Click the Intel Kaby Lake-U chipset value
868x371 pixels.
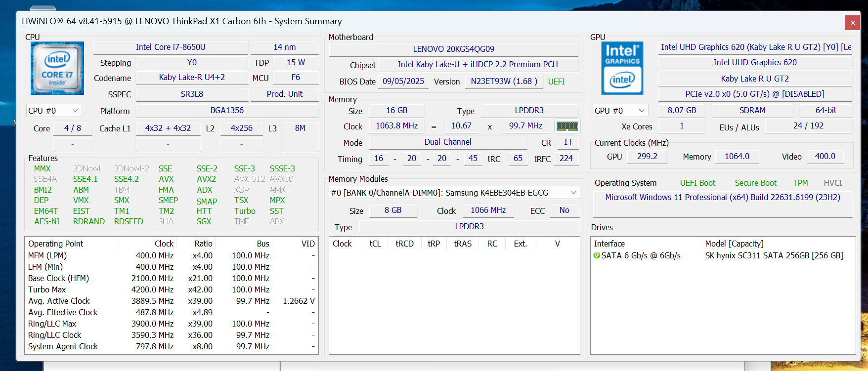tap(478, 65)
